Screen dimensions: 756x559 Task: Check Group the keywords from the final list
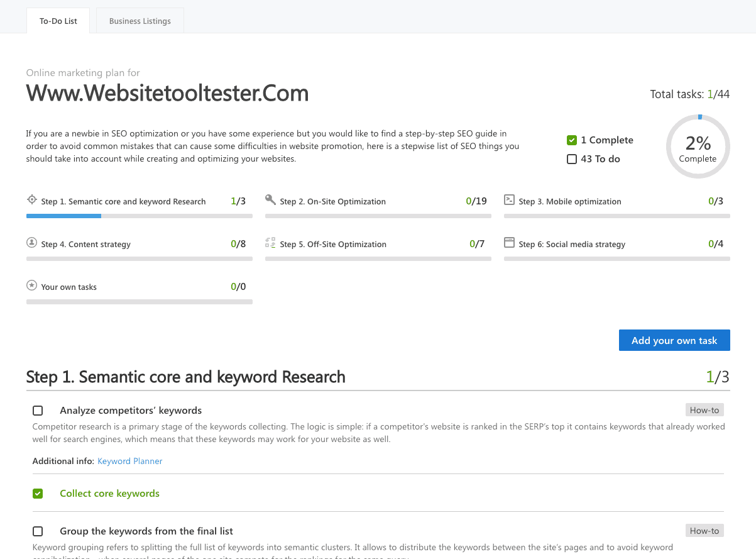click(x=38, y=531)
